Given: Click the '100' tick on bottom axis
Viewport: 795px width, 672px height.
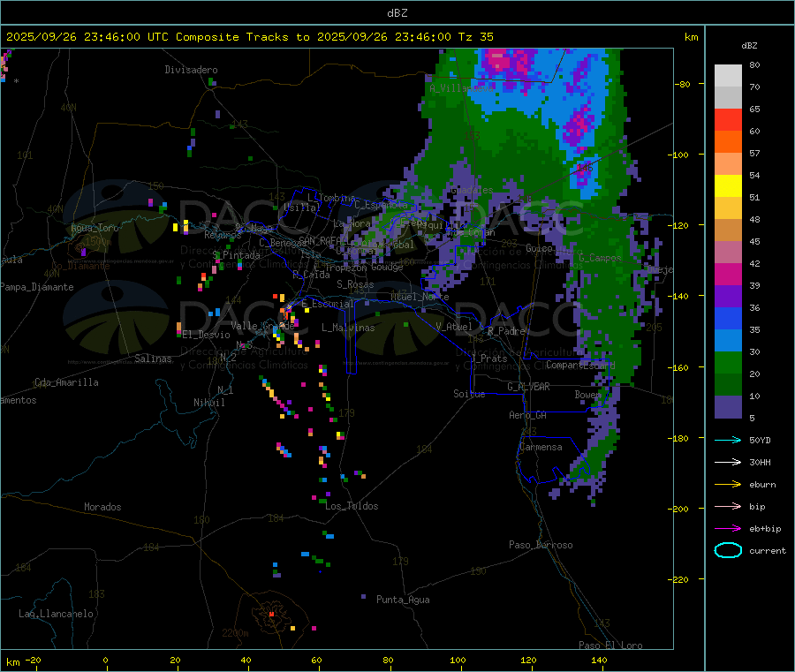Looking at the screenshot, I should click(x=458, y=660).
